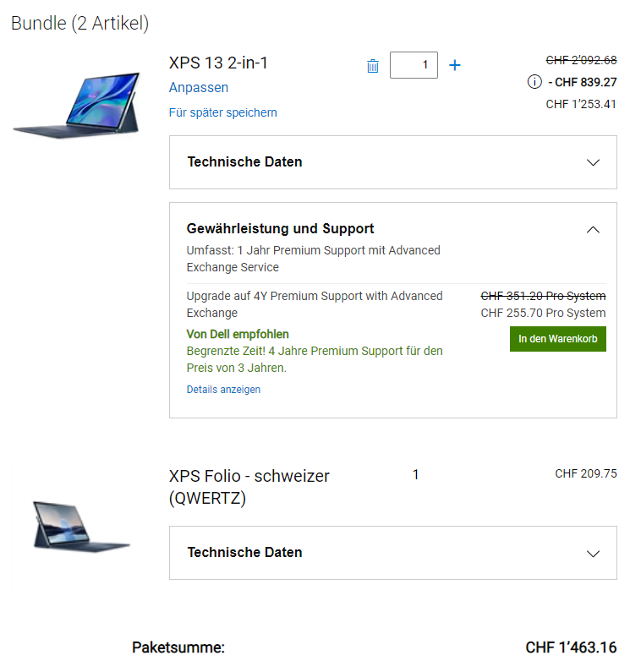Click the Von Dell empfohlen label
This screenshot has height=672, width=630.
[238, 334]
